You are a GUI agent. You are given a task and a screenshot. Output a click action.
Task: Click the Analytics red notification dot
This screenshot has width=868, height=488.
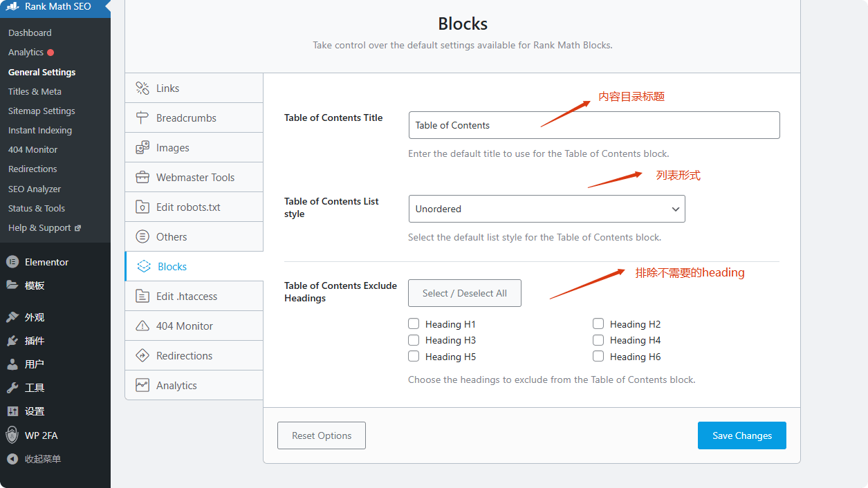pyautogui.click(x=50, y=53)
